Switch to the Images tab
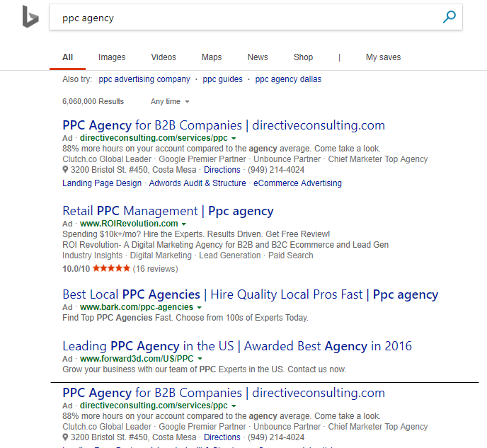The height and width of the screenshot is (448, 487). click(112, 57)
